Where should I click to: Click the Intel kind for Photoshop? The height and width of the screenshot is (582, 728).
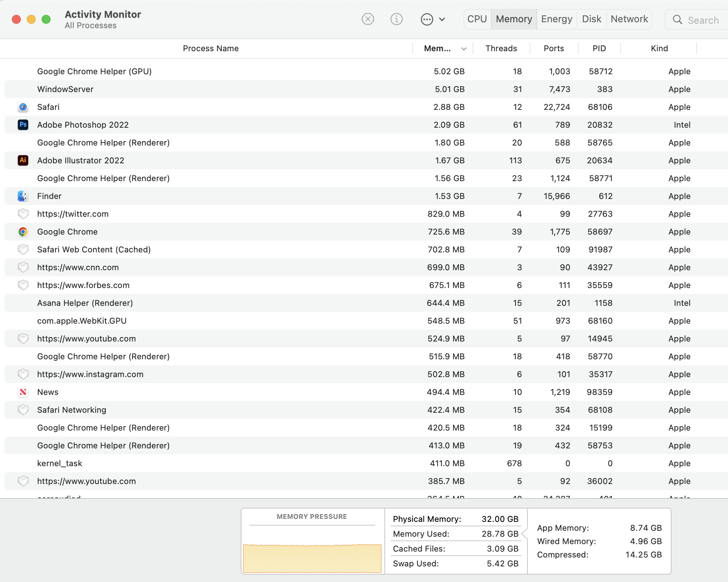pos(682,125)
